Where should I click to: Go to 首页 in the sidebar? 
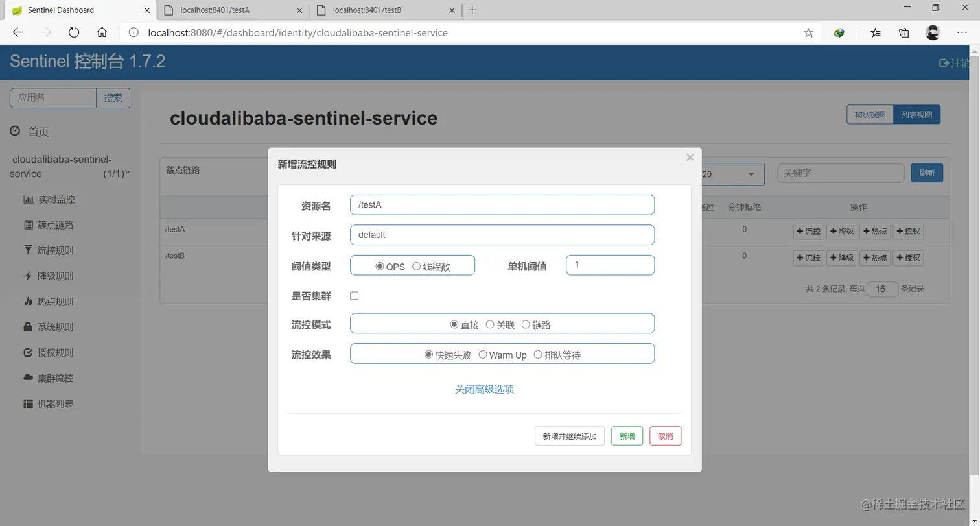pos(30,132)
